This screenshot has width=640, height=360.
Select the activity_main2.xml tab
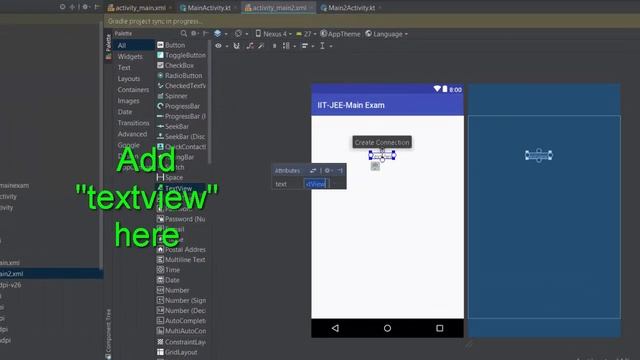[278, 8]
